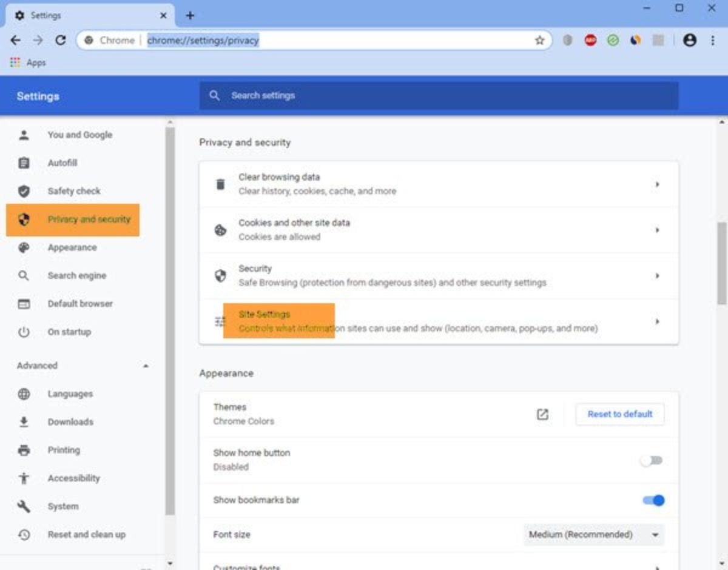Screen dimensions: 728x570
Task: Expand Clear browsing data row arrow
Action: point(657,184)
